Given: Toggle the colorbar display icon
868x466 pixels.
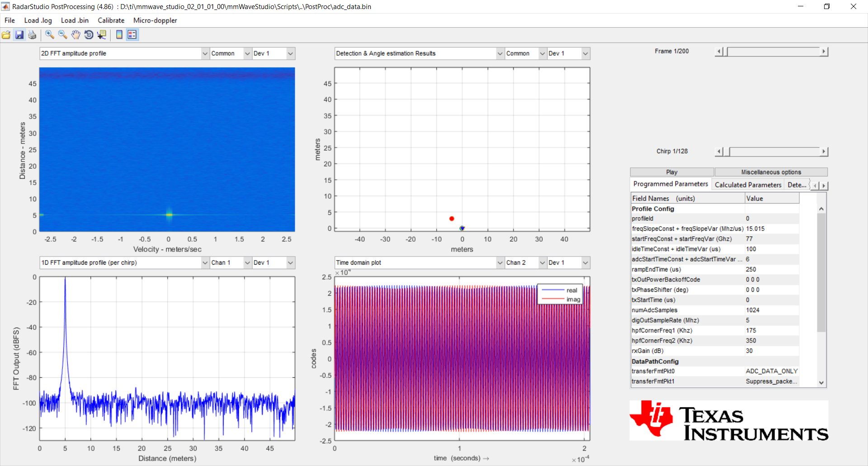Looking at the screenshot, I should [119, 35].
